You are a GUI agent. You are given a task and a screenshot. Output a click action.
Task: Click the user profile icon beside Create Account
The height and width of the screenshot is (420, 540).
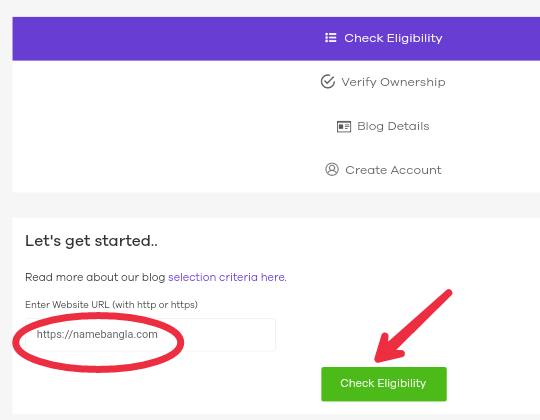coord(332,169)
